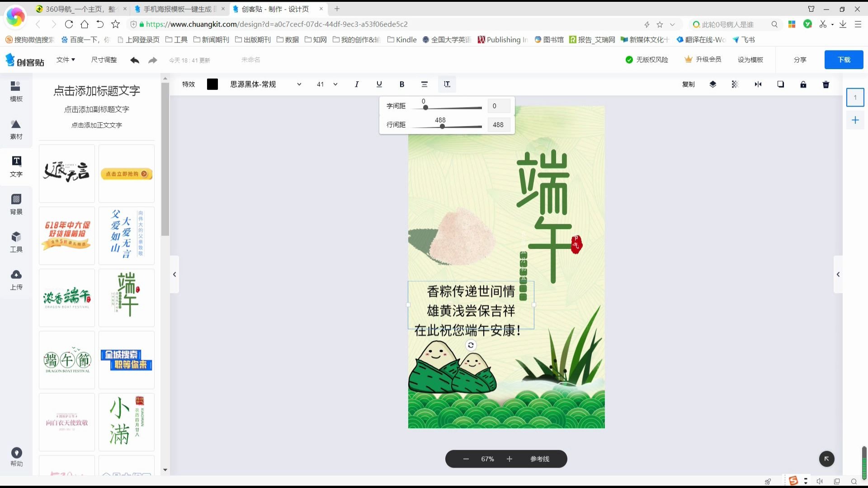Click the shadow square icon in toolbar
868x488 pixels.
click(780, 84)
